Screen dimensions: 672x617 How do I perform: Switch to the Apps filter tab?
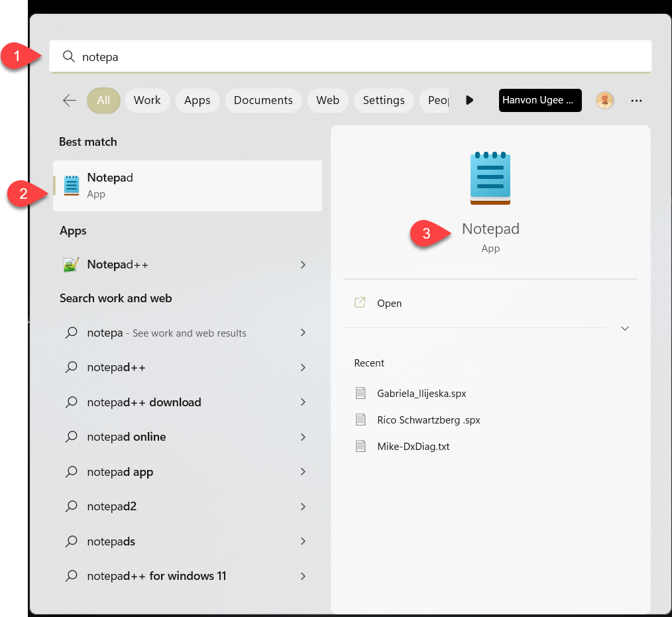pyautogui.click(x=197, y=100)
